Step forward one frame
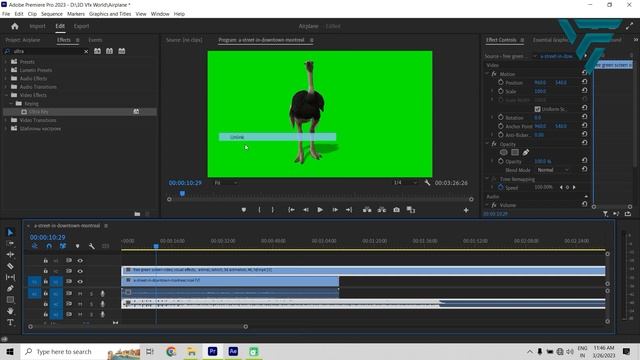Viewport: 640px width, 360px height. click(x=335, y=210)
